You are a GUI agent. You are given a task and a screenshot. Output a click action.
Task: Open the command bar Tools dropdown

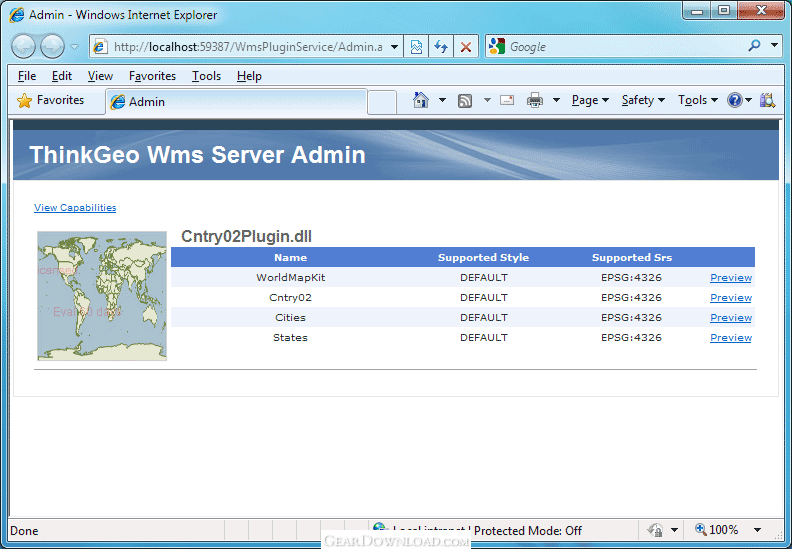click(x=698, y=100)
